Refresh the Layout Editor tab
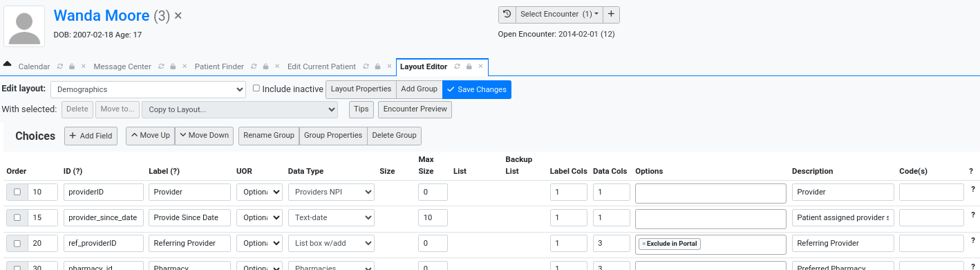 458,67
